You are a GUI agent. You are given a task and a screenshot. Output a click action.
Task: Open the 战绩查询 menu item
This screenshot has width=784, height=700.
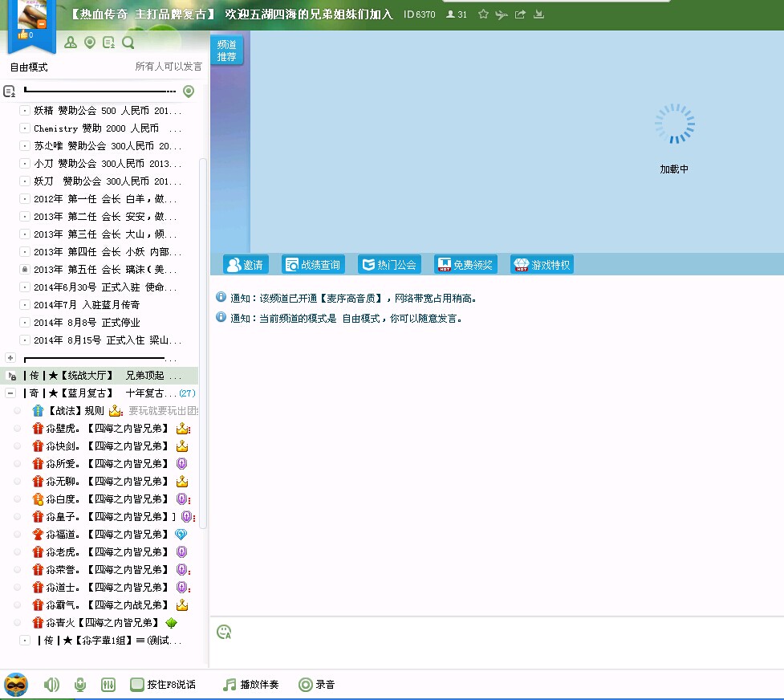(x=312, y=265)
